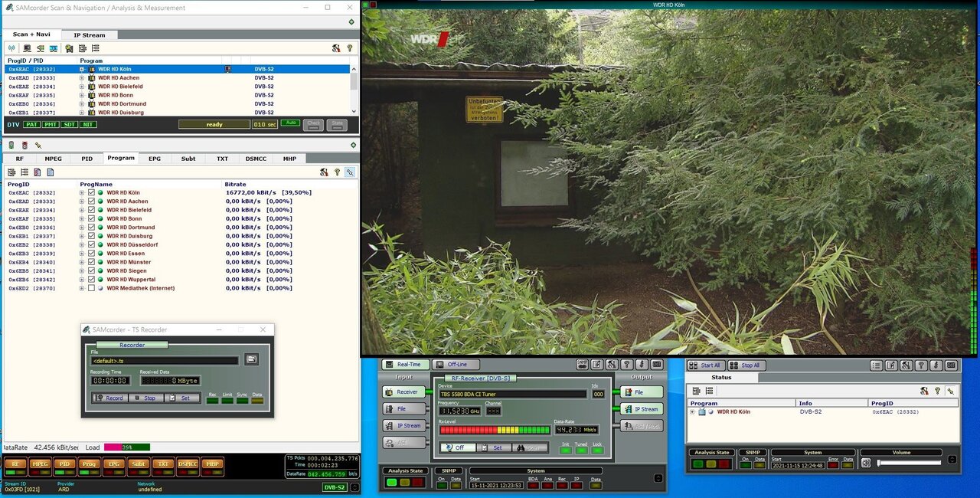The image size is (980, 498).
Task: Open the EPG analysis tab
Action: click(x=155, y=159)
